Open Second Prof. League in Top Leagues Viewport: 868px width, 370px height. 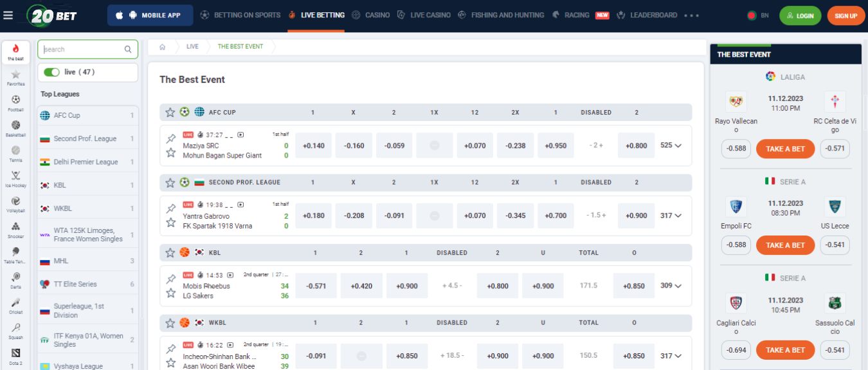tap(87, 138)
